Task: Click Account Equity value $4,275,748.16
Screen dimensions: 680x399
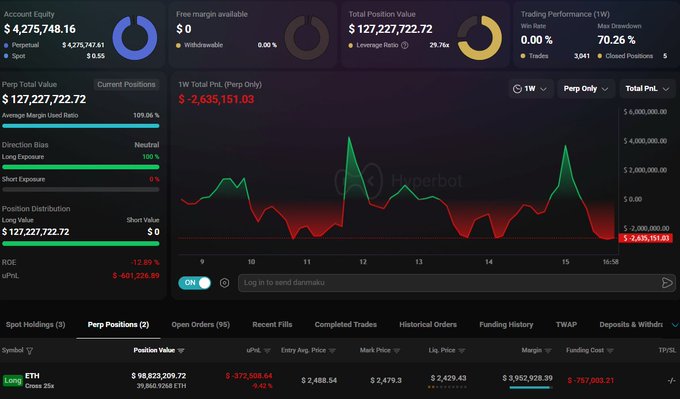Action: coord(40,29)
